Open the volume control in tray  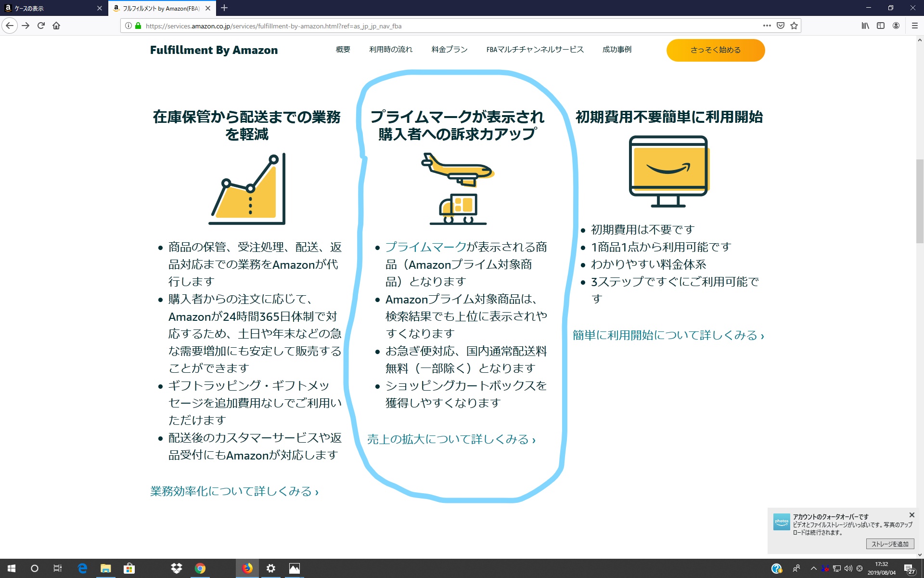point(848,568)
